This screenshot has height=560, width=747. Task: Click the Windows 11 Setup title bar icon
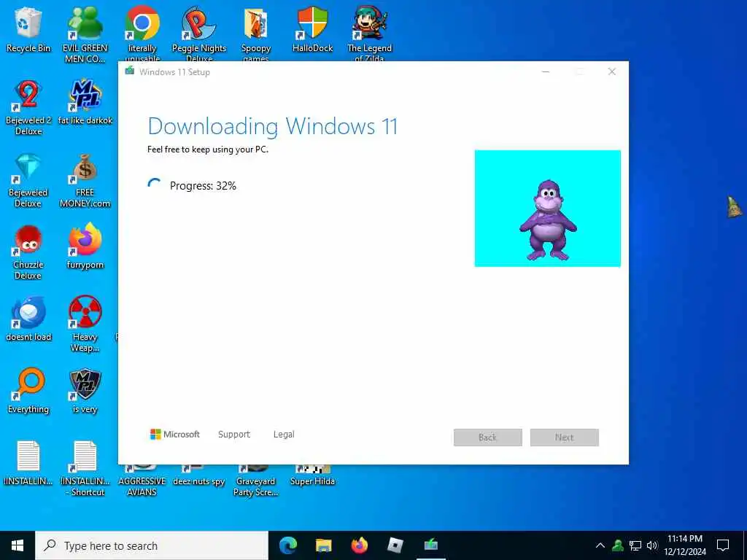pos(130,71)
